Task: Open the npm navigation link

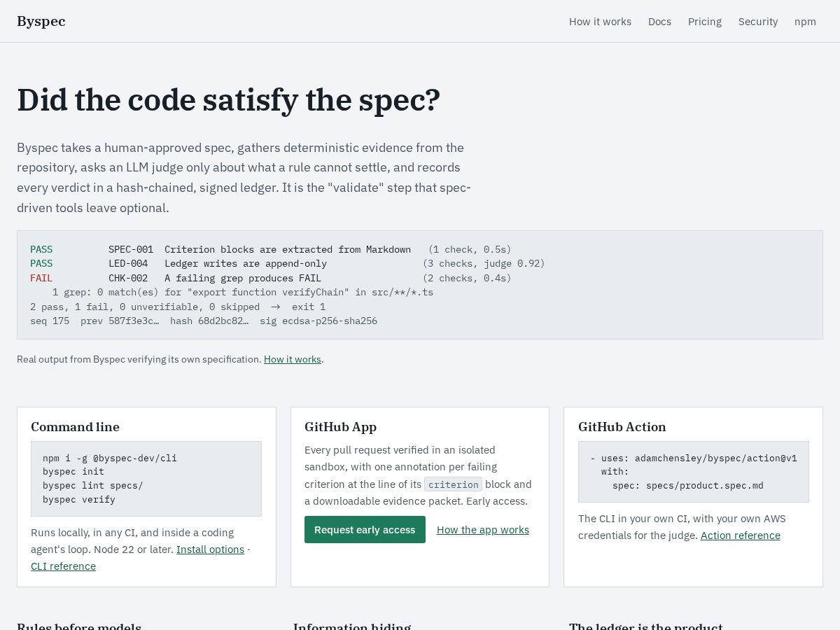Action: click(805, 22)
